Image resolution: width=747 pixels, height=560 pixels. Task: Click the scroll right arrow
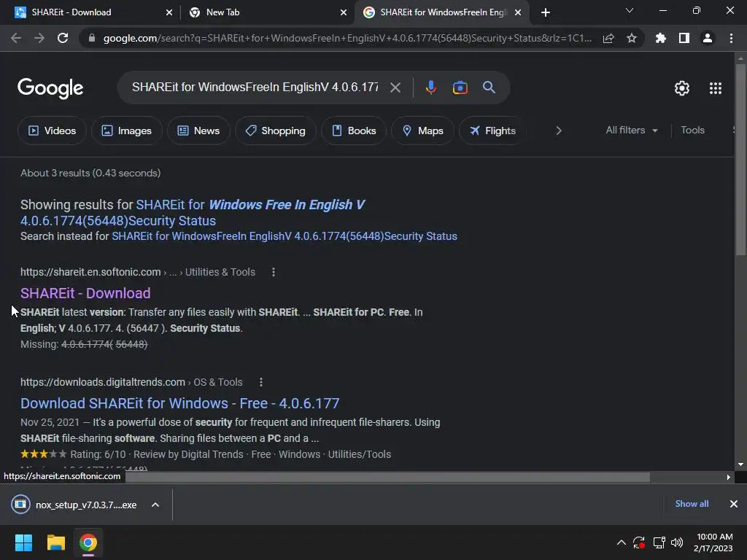point(729,477)
